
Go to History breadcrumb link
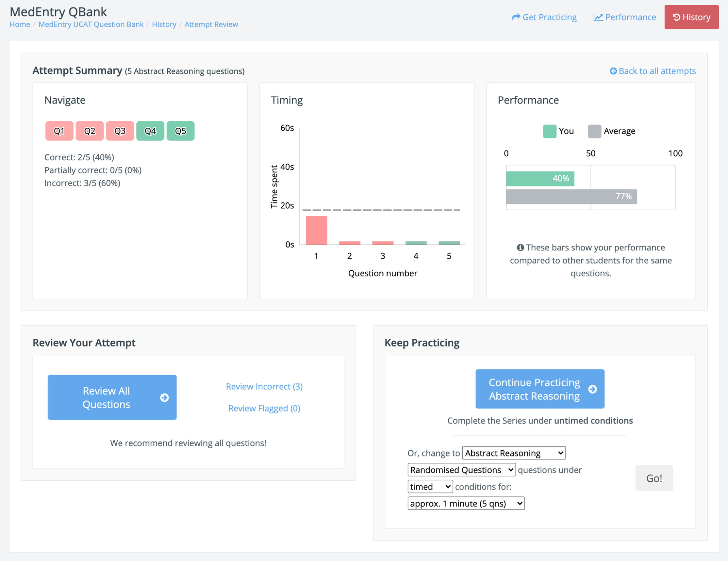[164, 24]
